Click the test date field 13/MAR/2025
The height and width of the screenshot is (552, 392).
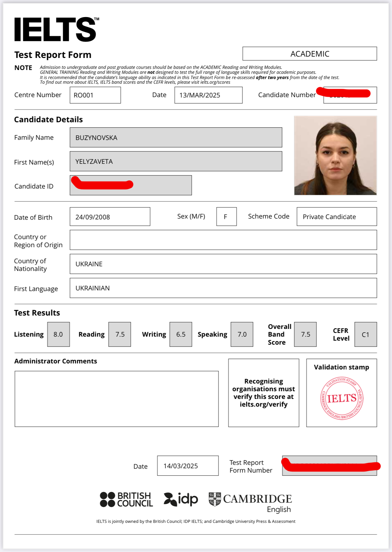208,95
